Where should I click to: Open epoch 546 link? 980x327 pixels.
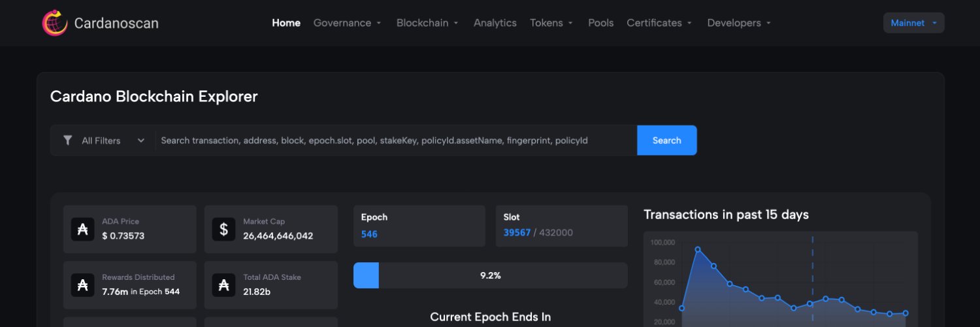(369, 233)
